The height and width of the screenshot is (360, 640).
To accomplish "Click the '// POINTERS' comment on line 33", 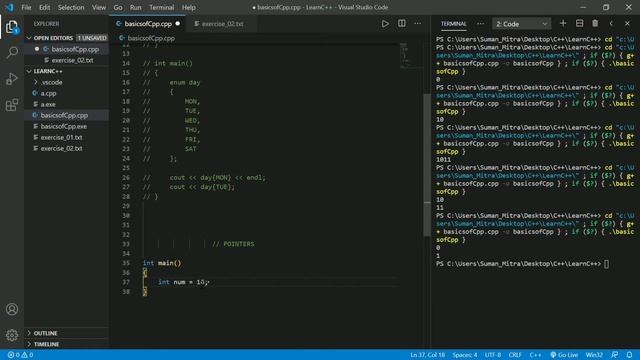I will [233, 244].
